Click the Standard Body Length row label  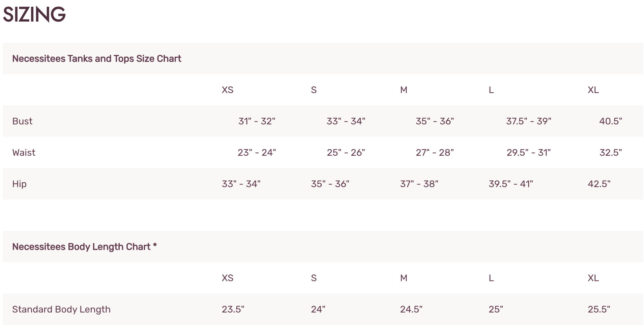[61, 309]
